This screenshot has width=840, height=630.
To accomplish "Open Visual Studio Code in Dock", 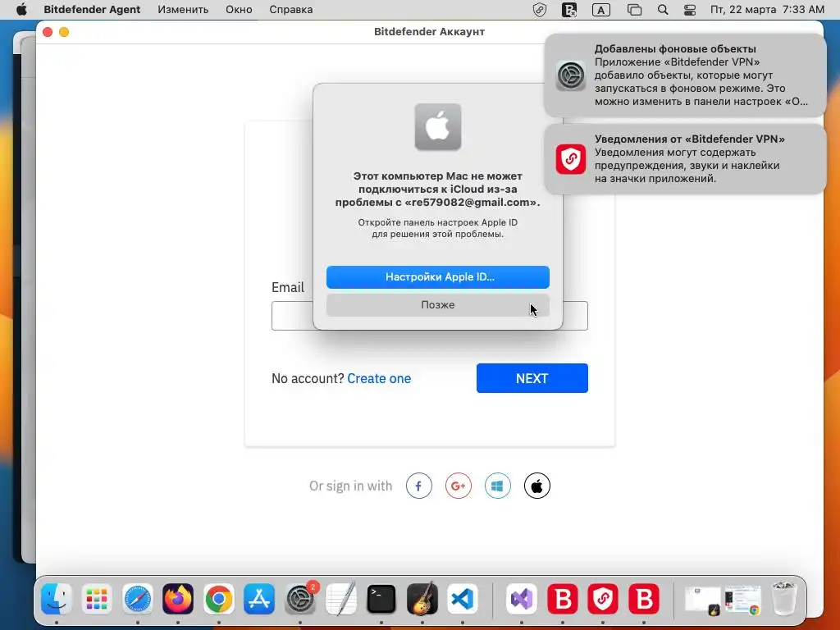I will click(x=463, y=598).
